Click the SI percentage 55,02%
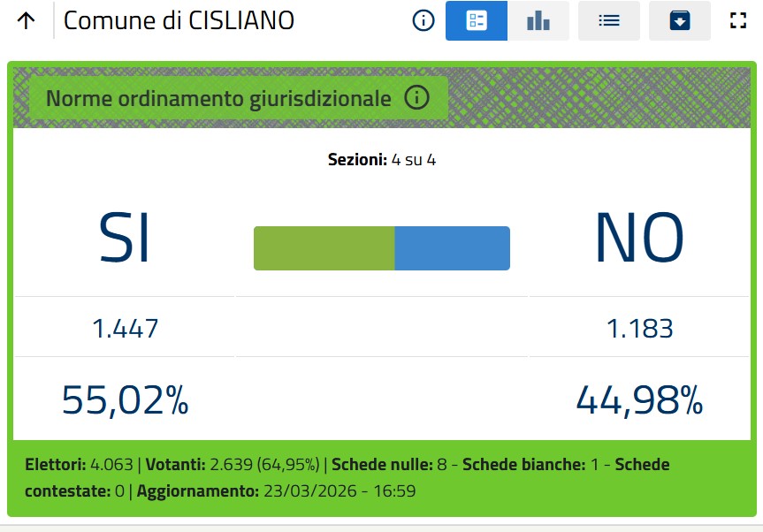Screen dimensions: 763x532 (x=125, y=400)
